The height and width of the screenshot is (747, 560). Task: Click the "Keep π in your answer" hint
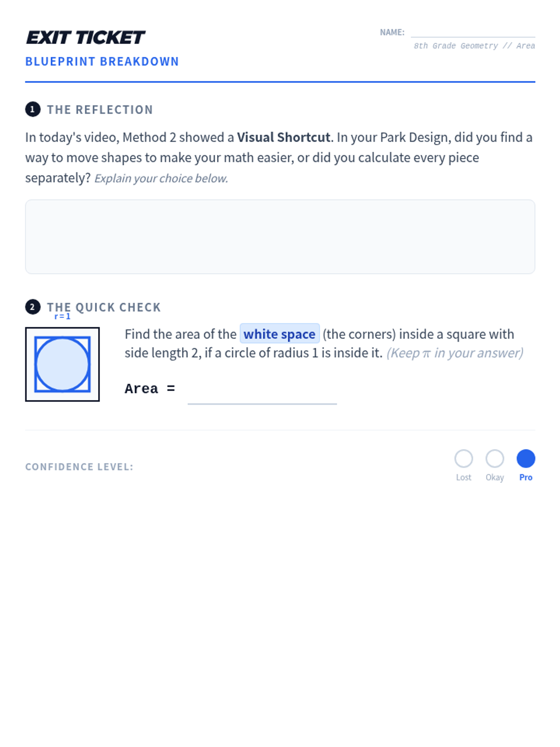[x=455, y=353]
